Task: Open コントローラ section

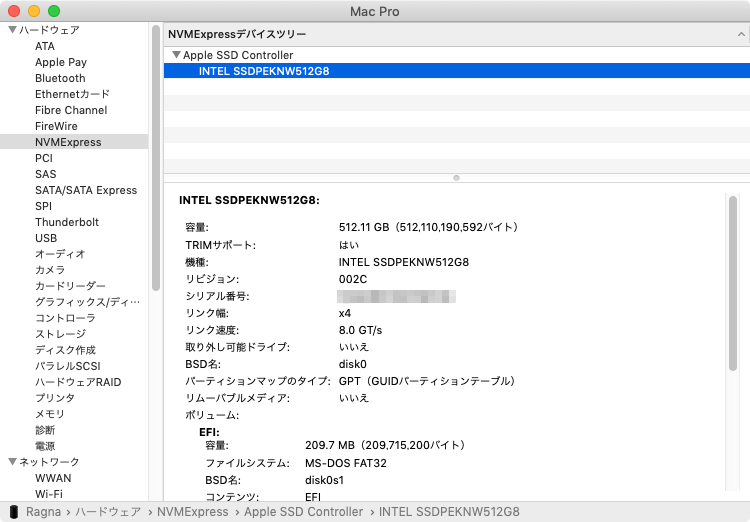Action: click(65, 318)
